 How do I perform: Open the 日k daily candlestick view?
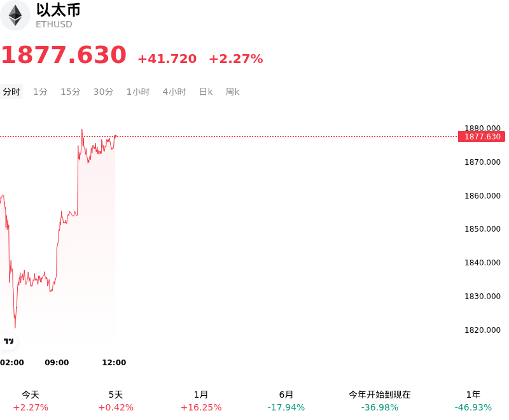[206, 92]
